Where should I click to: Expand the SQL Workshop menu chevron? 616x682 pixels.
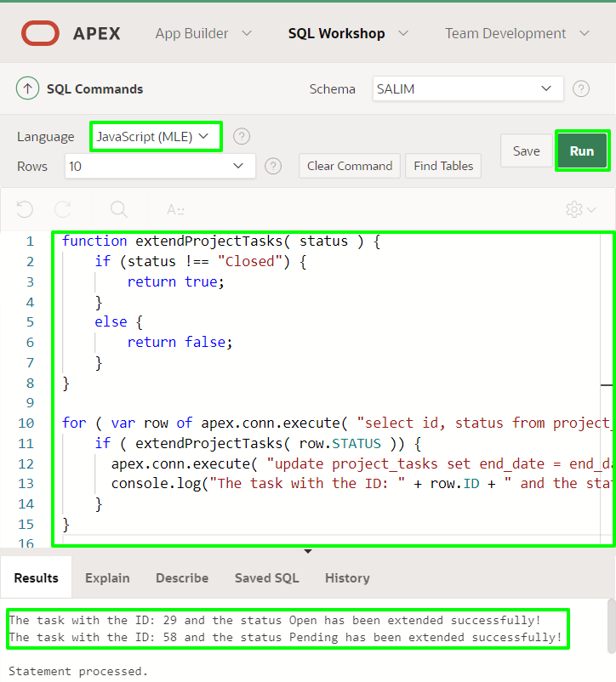(x=403, y=33)
